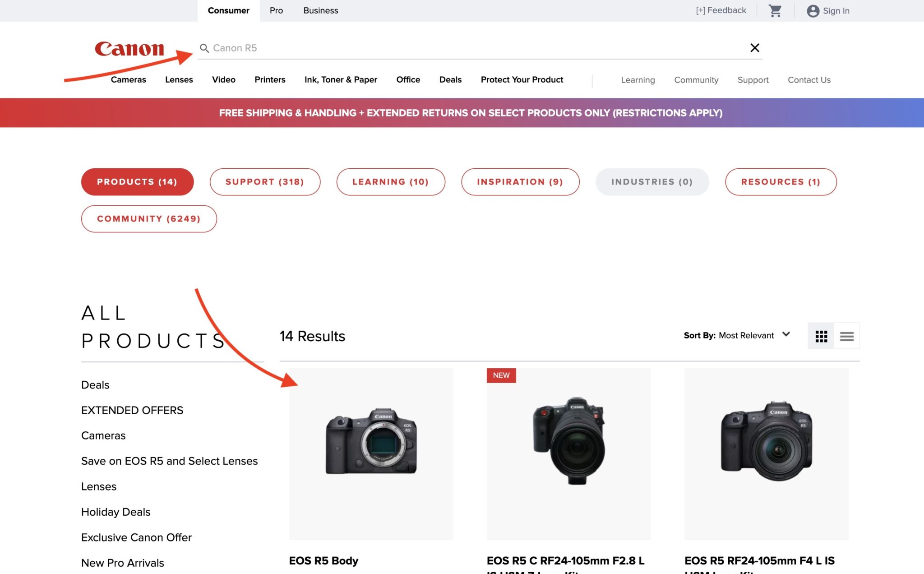Clear the search with the X icon

(x=754, y=47)
